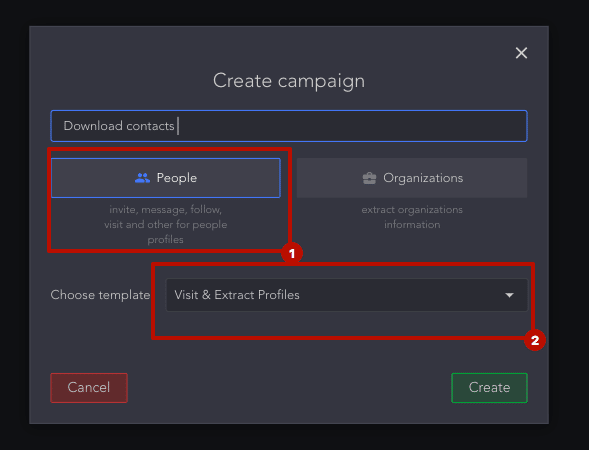Click the 'Download contacts' text in name field

[x=119, y=126]
